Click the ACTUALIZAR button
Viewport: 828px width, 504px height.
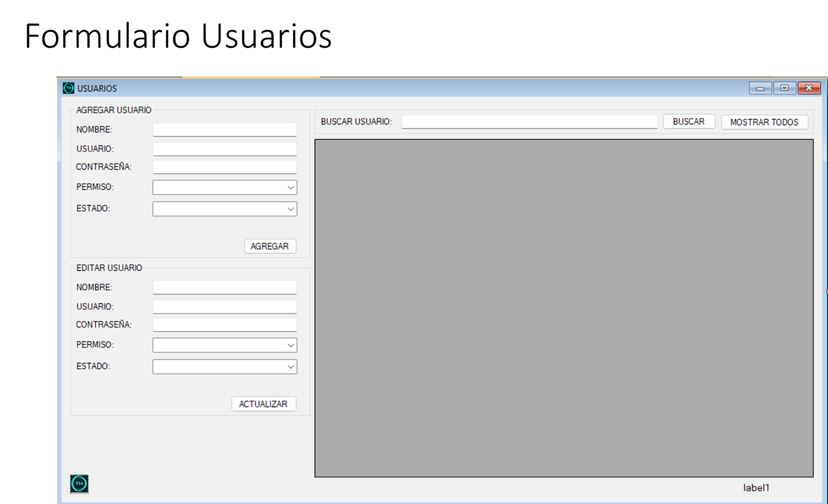tap(264, 404)
